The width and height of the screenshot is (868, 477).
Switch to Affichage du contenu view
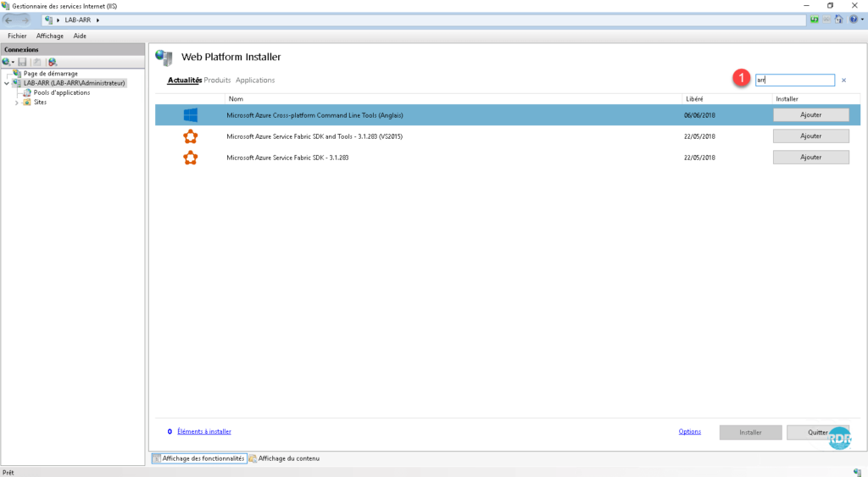[x=285, y=458]
